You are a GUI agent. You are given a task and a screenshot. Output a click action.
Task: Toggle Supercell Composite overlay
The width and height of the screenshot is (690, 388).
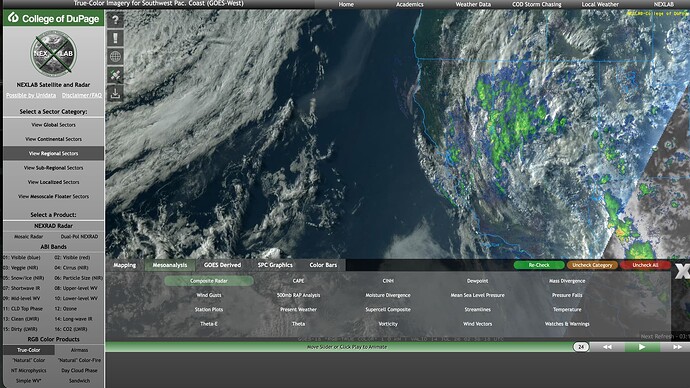pos(388,310)
